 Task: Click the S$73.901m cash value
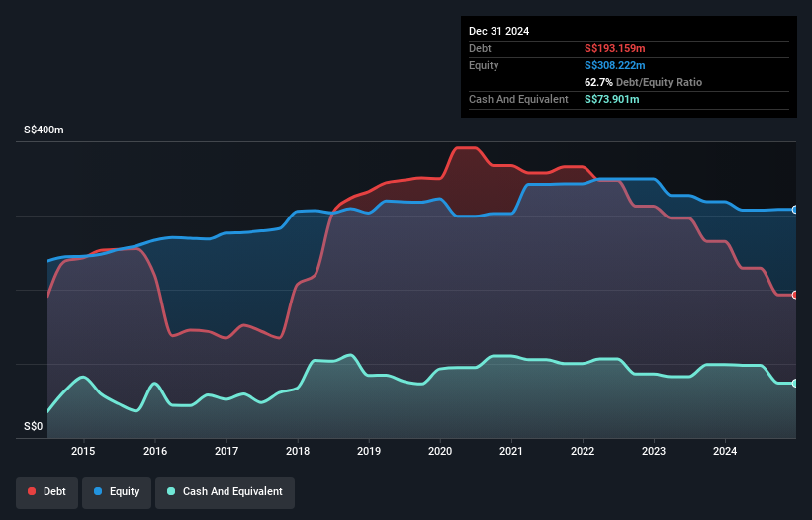click(x=611, y=99)
